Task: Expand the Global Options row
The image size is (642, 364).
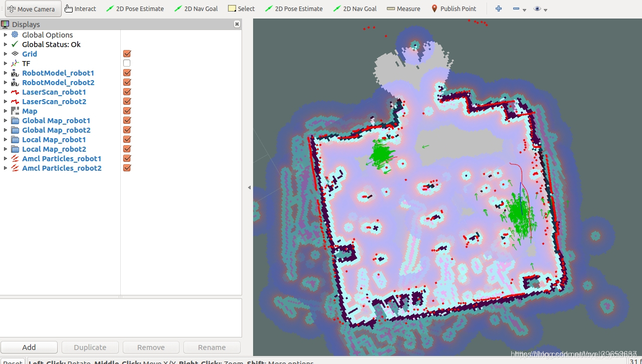Action: pos(6,35)
